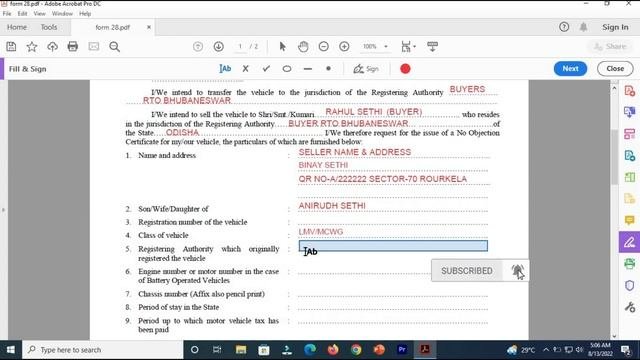The width and height of the screenshot is (640, 360).
Task: Open the Organize Pages side tool
Action: click(629, 134)
